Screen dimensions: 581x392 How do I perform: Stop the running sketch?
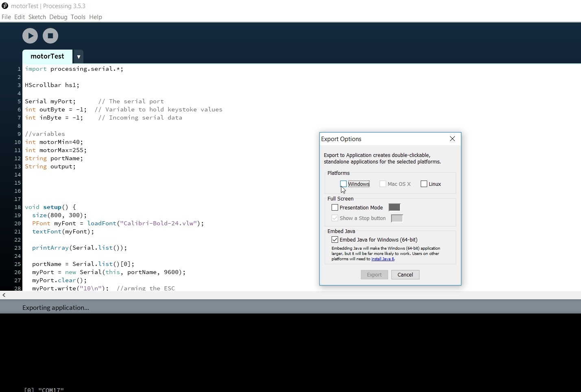pos(50,36)
